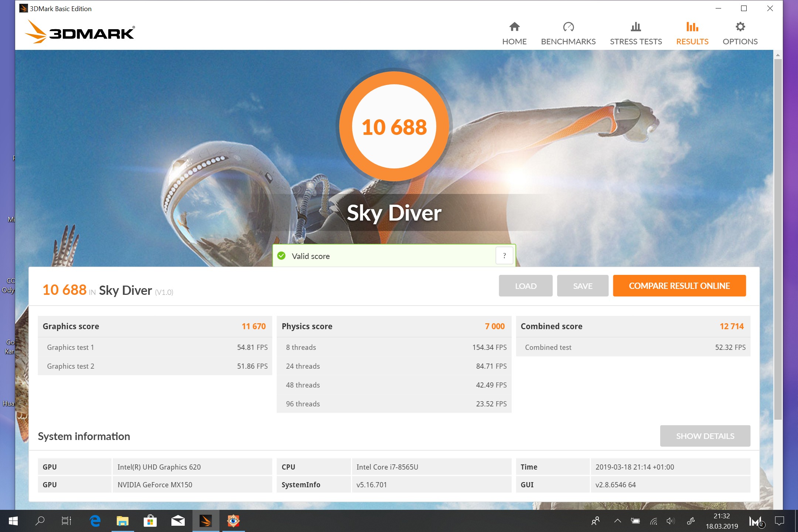Click the SAVE button
Viewport: 798px width, 532px height.
point(583,286)
